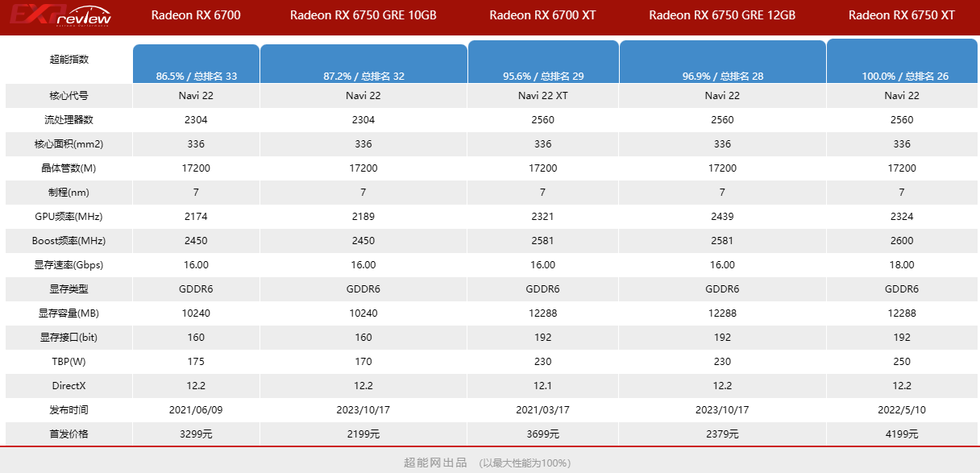The width and height of the screenshot is (980, 473).
Task: Click the Radeon RX 6700 XT column header
Action: 542,15
